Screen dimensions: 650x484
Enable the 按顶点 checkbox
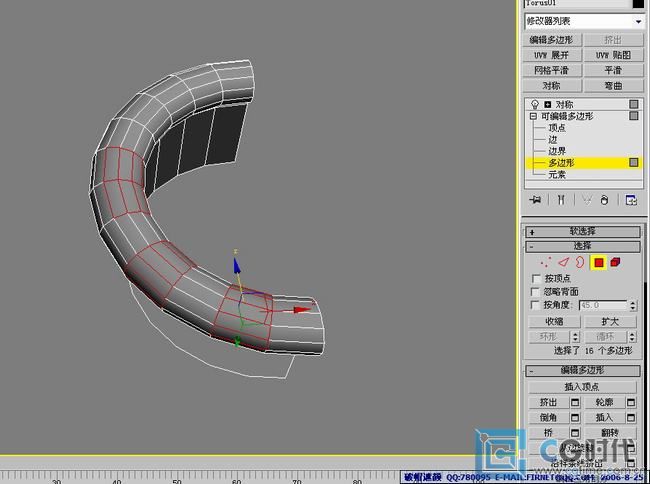point(536,278)
